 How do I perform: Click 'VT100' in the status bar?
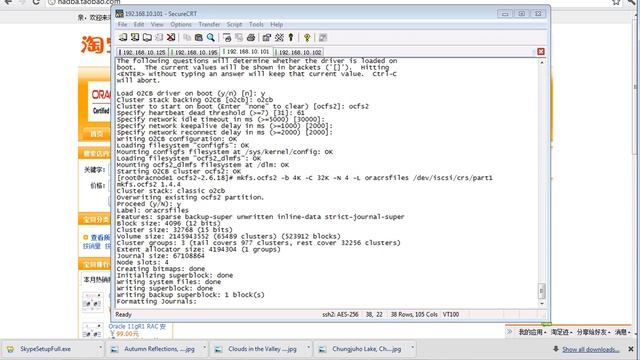tap(451, 315)
